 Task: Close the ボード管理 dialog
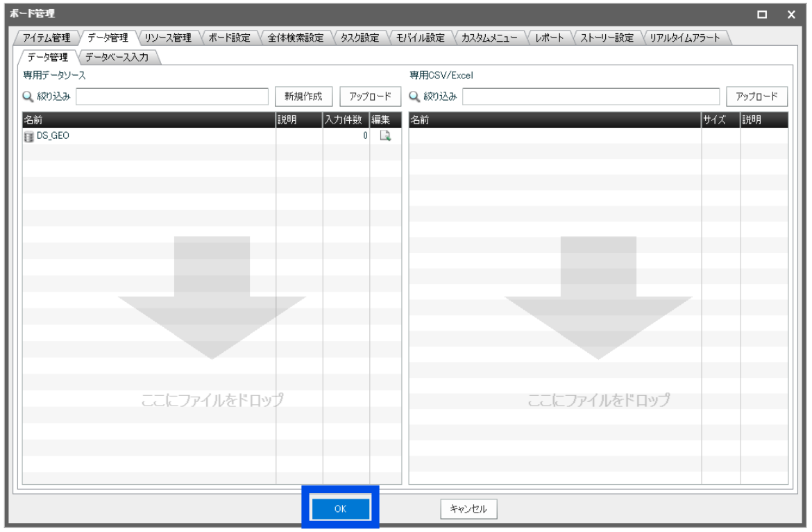click(792, 14)
